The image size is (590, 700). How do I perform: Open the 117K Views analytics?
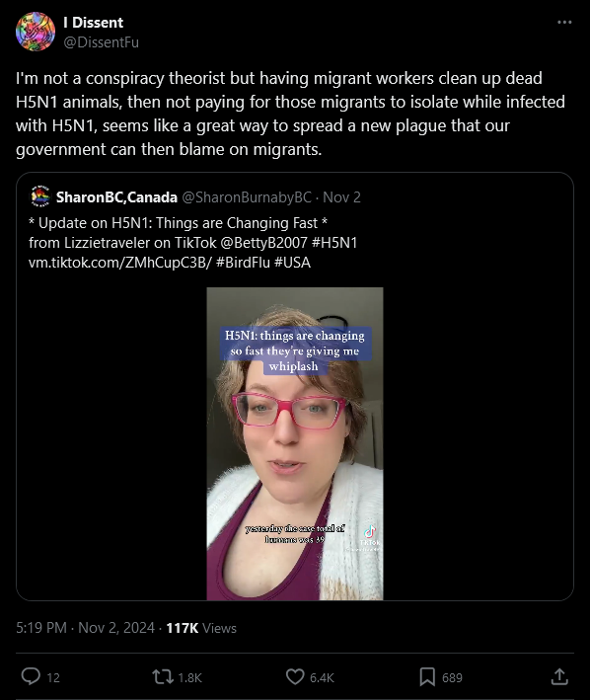[x=201, y=628]
